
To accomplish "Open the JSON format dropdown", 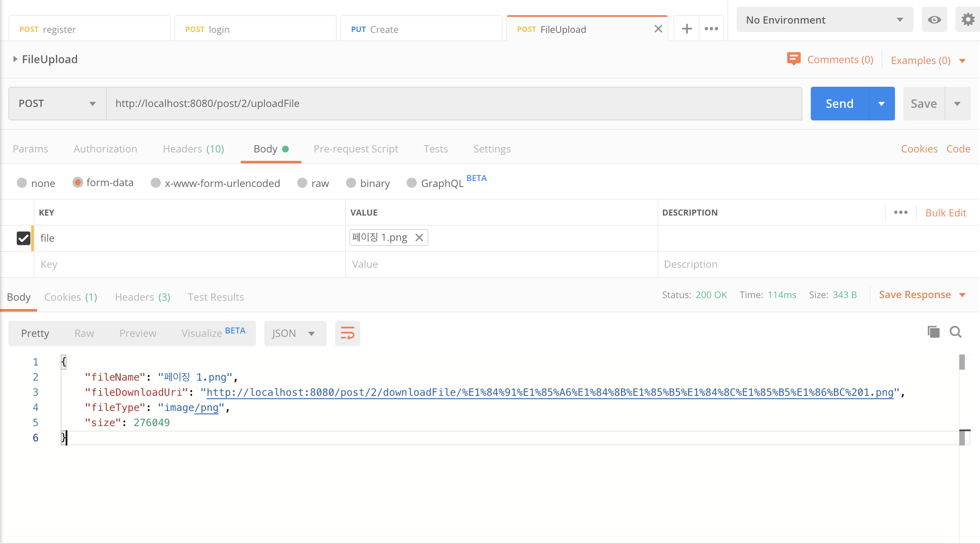I will [295, 333].
